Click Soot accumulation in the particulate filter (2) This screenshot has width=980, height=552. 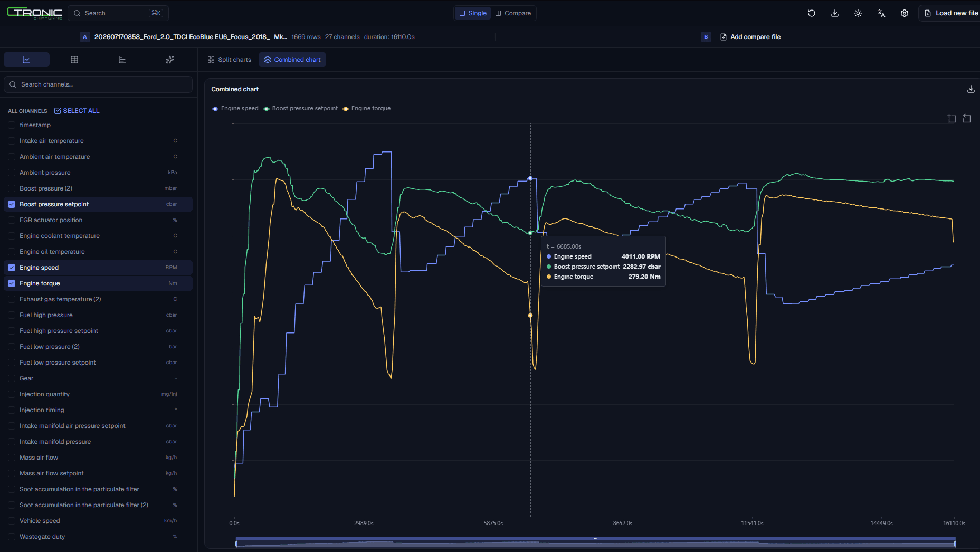[x=84, y=505]
